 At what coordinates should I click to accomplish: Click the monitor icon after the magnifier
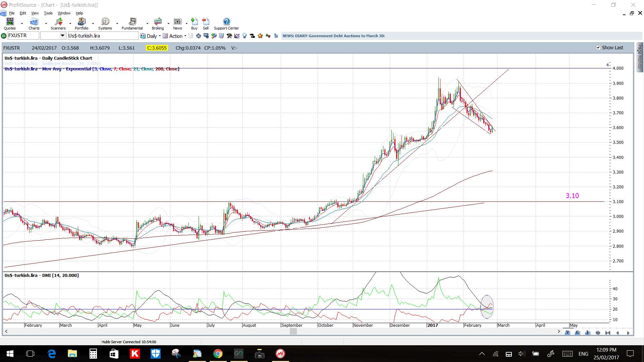tap(221, 36)
